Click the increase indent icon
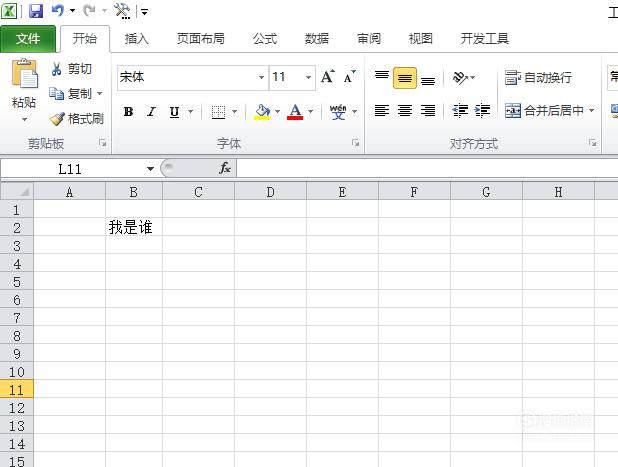618x467 pixels. pos(482,111)
